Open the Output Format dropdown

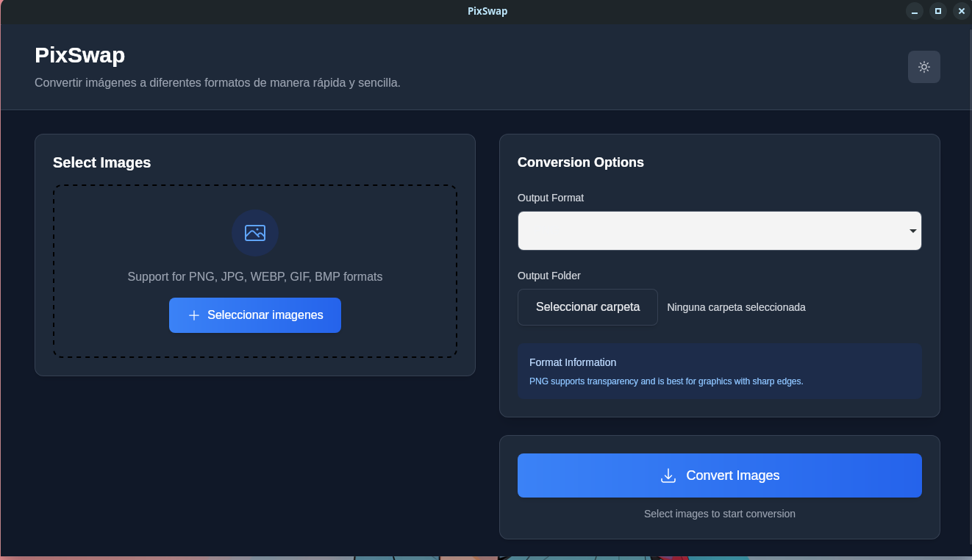tap(720, 231)
